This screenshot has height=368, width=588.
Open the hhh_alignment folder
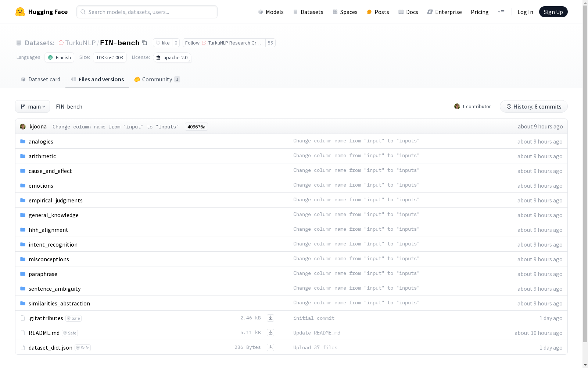coord(49,230)
